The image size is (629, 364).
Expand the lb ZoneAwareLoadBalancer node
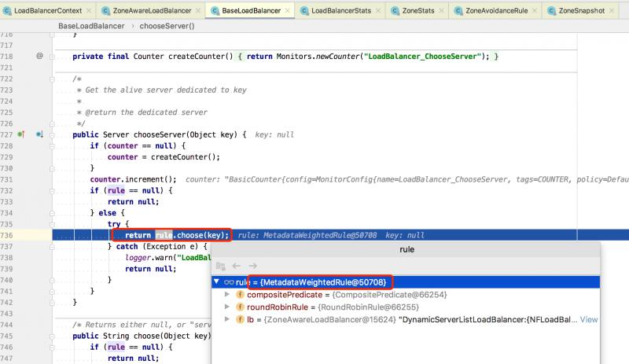click(227, 319)
